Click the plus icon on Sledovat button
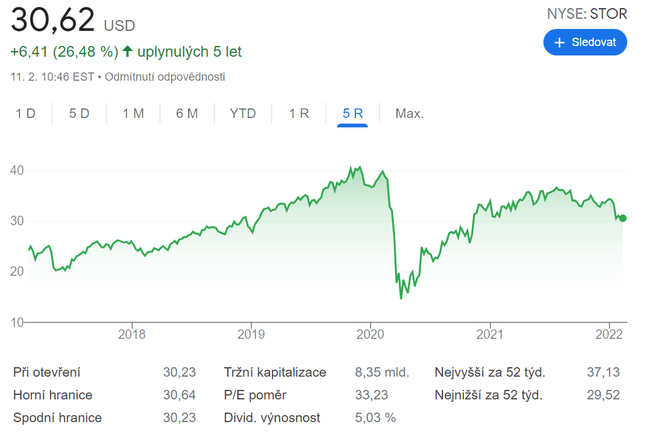The height and width of the screenshot is (434, 650). (x=559, y=43)
